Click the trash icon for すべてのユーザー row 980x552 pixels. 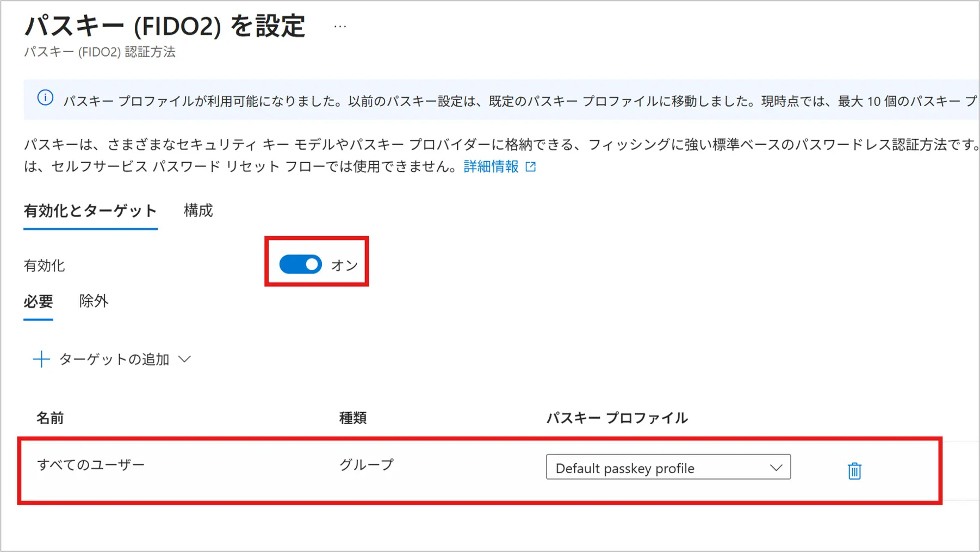(x=854, y=470)
